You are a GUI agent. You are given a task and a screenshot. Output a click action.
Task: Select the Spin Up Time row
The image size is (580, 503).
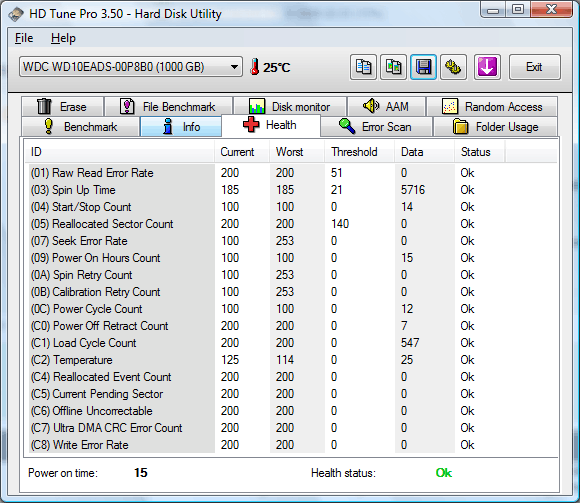[x=291, y=190]
